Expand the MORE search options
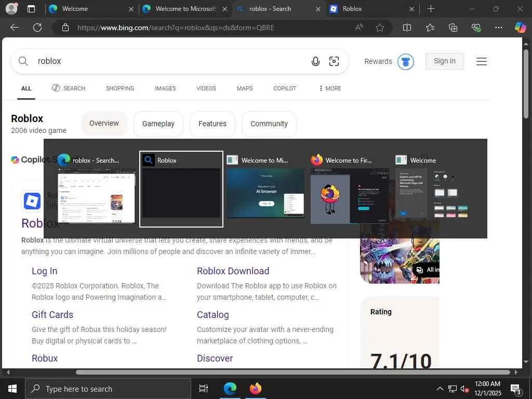 coord(330,88)
